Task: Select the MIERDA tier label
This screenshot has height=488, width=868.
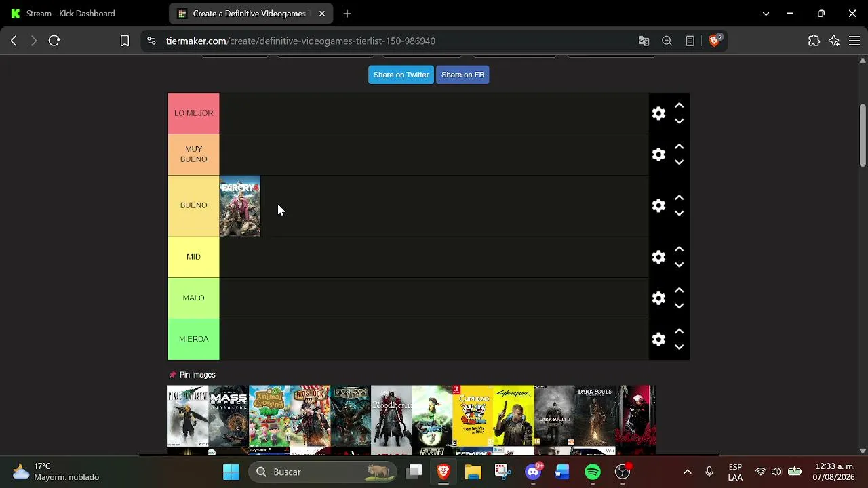Action: click(193, 339)
